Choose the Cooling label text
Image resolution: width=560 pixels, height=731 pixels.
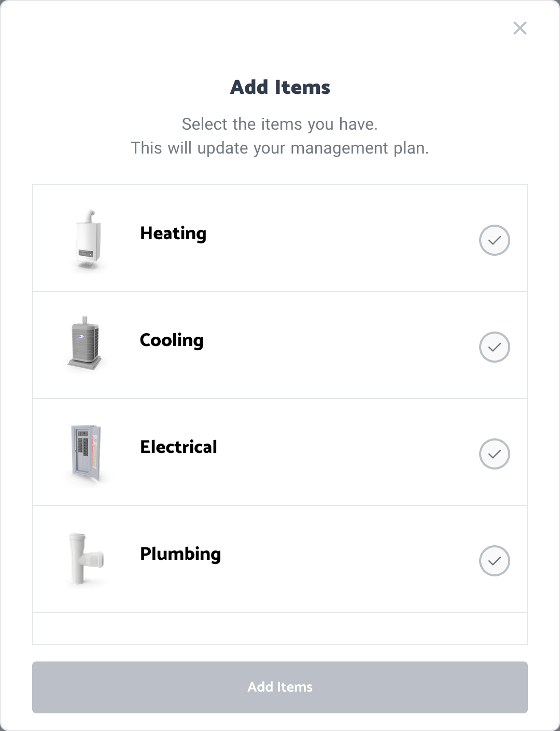(x=172, y=340)
